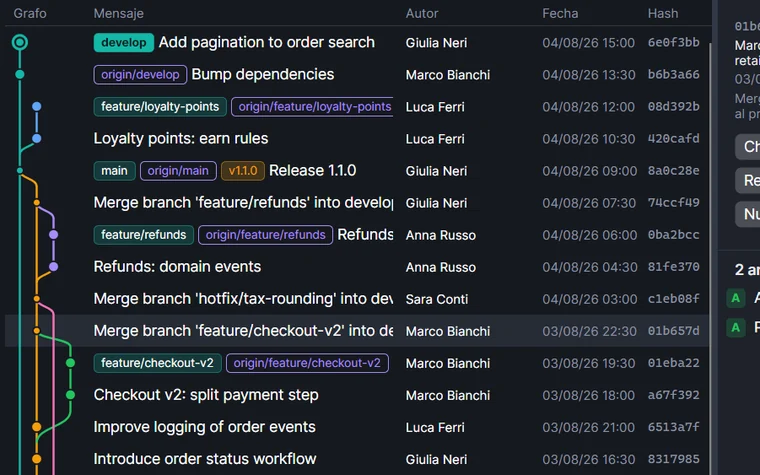Click hash 08d392b
The width and height of the screenshot is (760, 475).
674,107
